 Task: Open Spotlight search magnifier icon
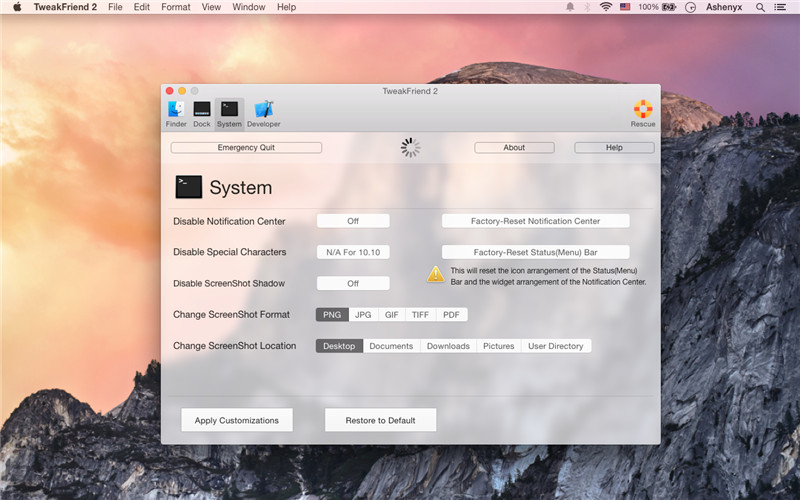(760, 7)
